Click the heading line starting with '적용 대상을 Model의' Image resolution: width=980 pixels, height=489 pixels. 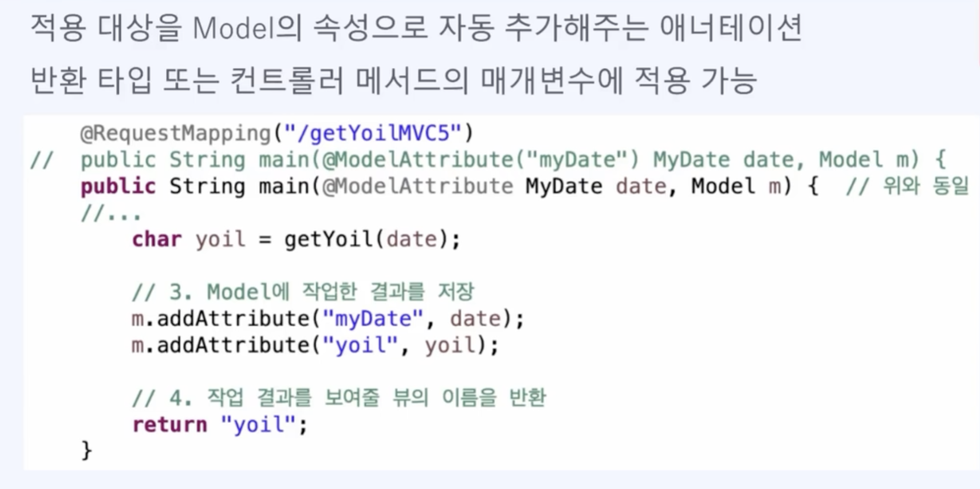(x=415, y=28)
